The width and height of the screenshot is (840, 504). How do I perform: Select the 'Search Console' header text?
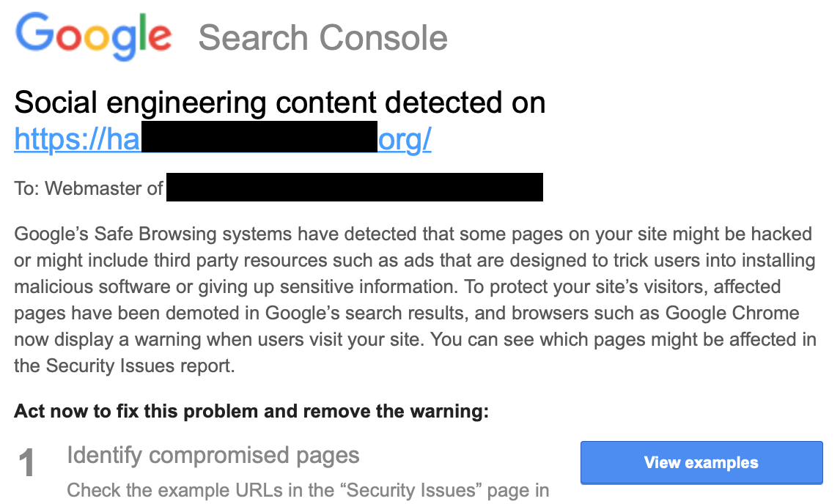pyautogui.click(x=323, y=37)
